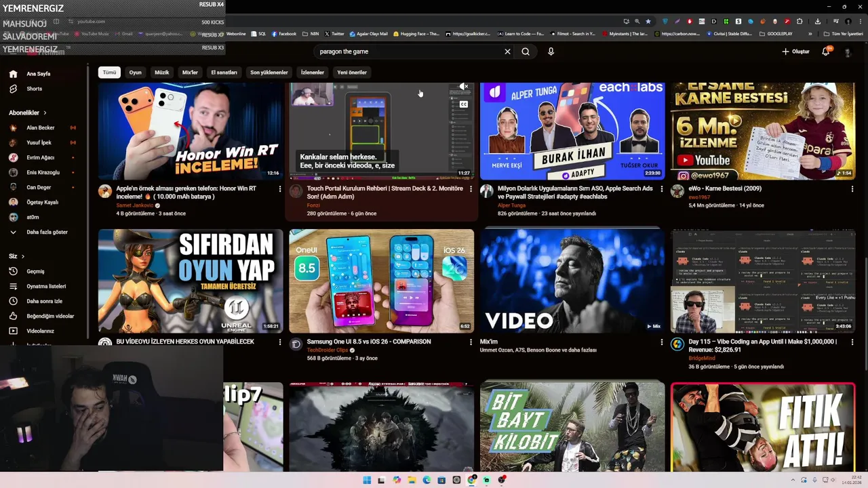Screen dimensions: 868x488
Task: Open the Hugging Face bookmark
Action: point(416,33)
